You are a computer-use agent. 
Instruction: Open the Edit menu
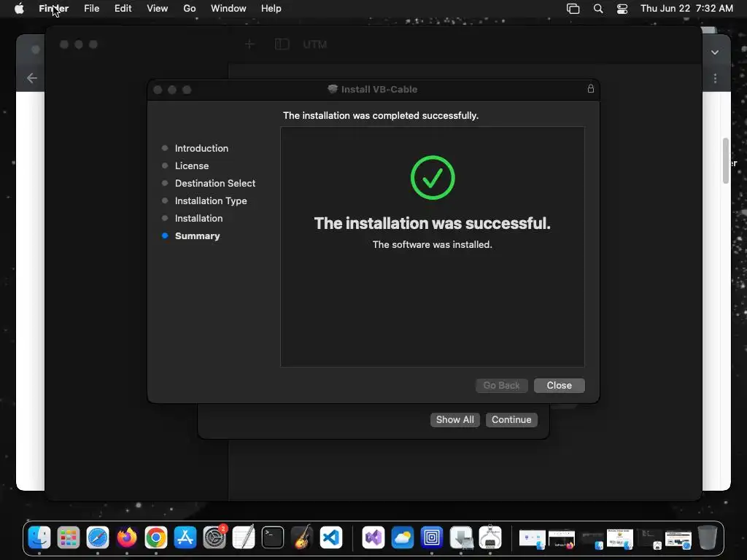point(123,9)
